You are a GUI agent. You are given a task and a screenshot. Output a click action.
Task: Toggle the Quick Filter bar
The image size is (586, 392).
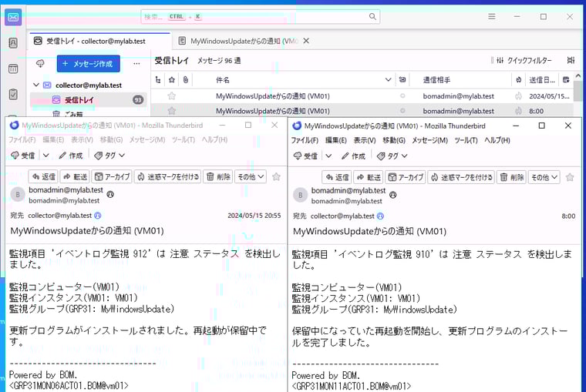pyautogui.click(x=524, y=60)
